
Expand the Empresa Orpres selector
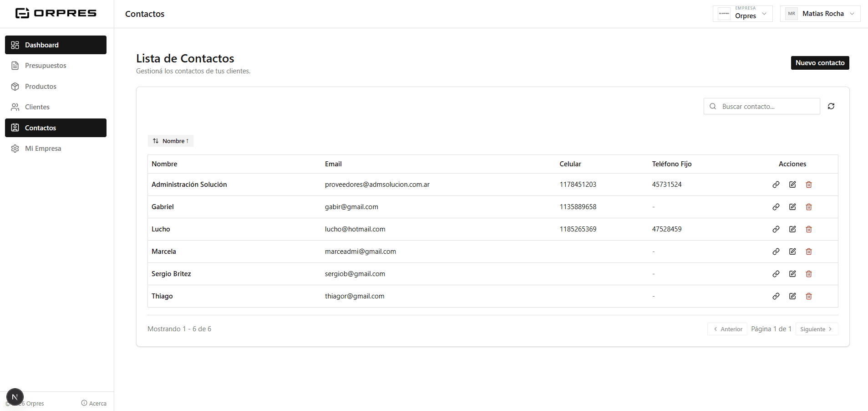click(742, 14)
